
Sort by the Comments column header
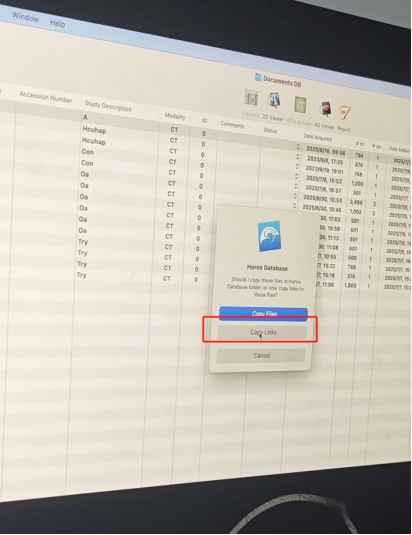(x=232, y=125)
